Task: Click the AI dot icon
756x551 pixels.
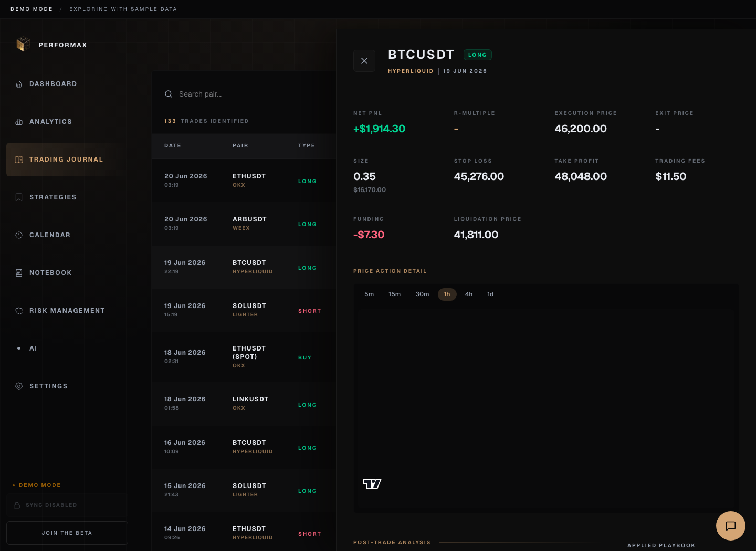Action: tap(19, 348)
